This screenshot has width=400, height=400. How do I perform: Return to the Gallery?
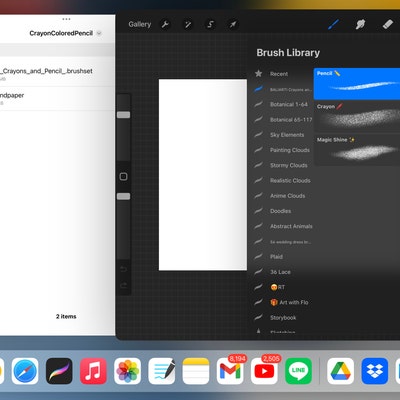pyautogui.click(x=140, y=24)
